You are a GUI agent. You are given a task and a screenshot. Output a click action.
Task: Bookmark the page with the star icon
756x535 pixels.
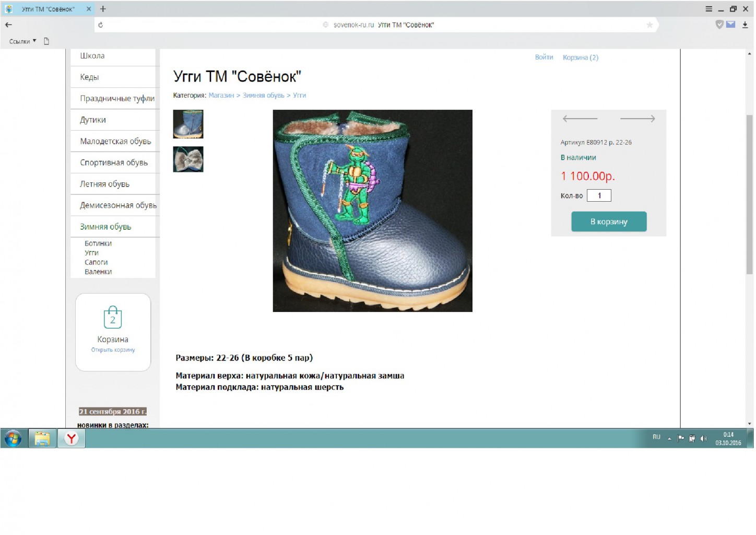coord(649,25)
